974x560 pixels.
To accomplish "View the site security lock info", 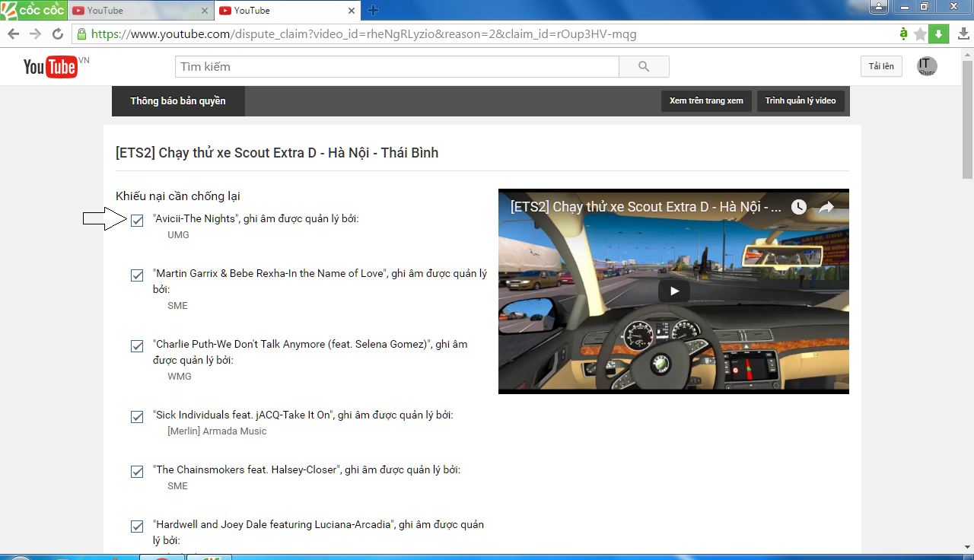I will (x=82, y=34).
